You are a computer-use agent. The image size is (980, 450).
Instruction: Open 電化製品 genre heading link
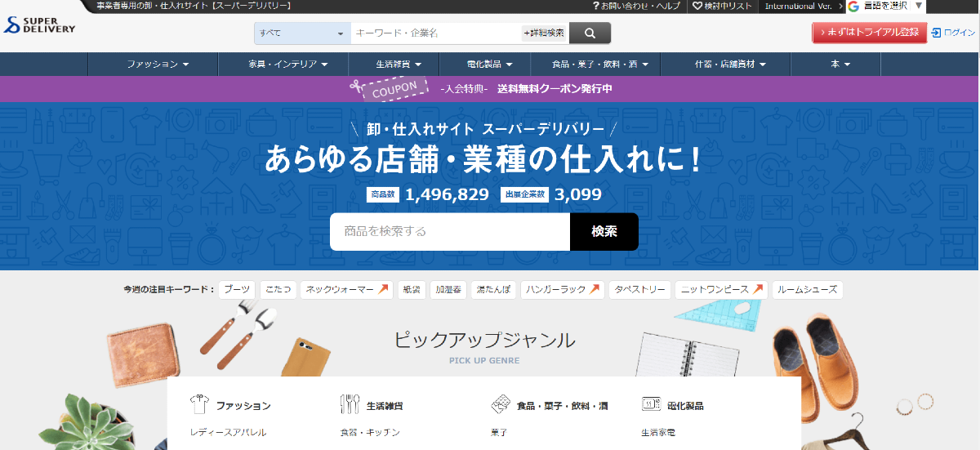point(685,405)
